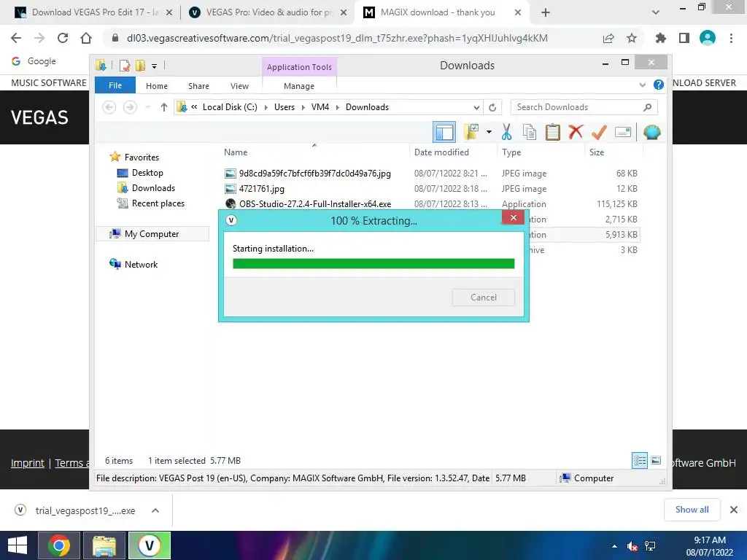Sort files by Name column
The width and height of the screenshot is (747, 560).
[314, 152]
